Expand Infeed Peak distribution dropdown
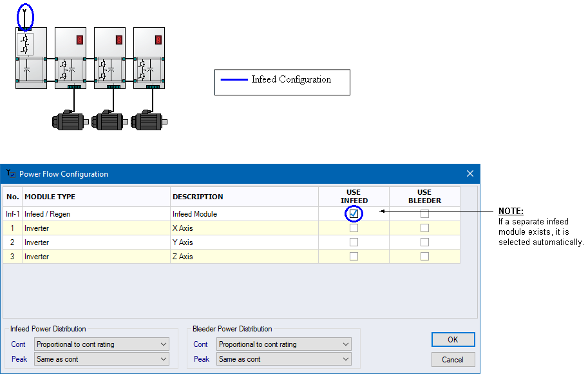This screenshot has width=588, height=374. 102,359
